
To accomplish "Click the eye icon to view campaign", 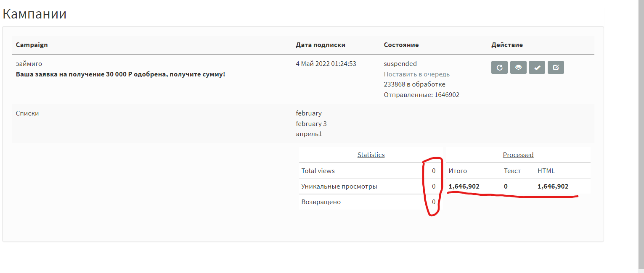I will click(x=518, y=68).
